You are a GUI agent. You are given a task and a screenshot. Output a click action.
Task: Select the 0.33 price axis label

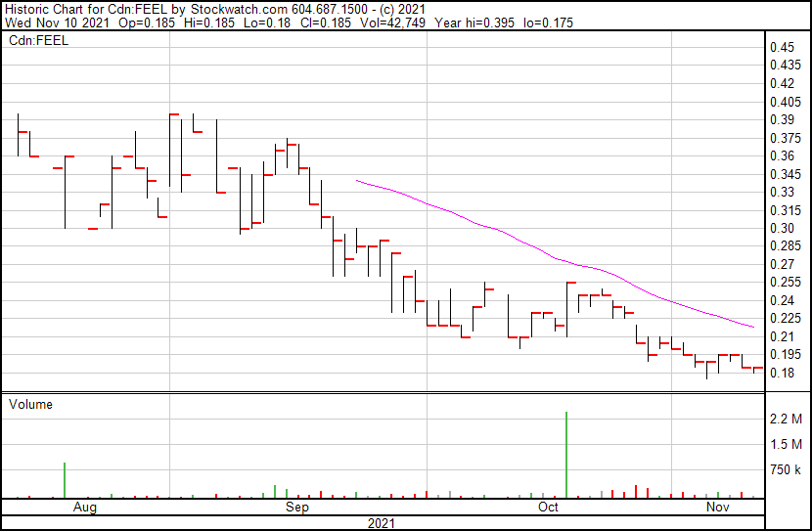(782, 192)
